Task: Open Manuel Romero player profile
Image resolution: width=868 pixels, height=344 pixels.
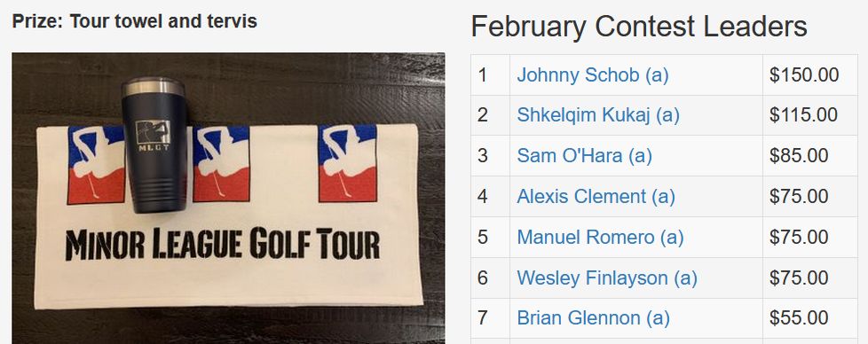Action: pos(600,238)
